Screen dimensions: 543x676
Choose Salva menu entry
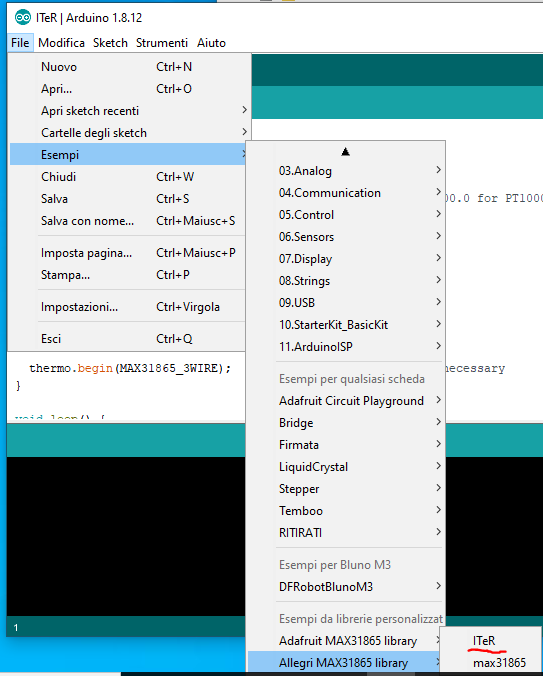(x=128, y=199)
